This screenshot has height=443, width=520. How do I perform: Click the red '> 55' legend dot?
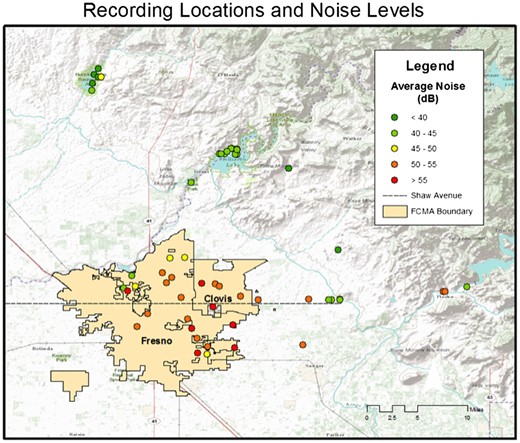coord(395,180)
